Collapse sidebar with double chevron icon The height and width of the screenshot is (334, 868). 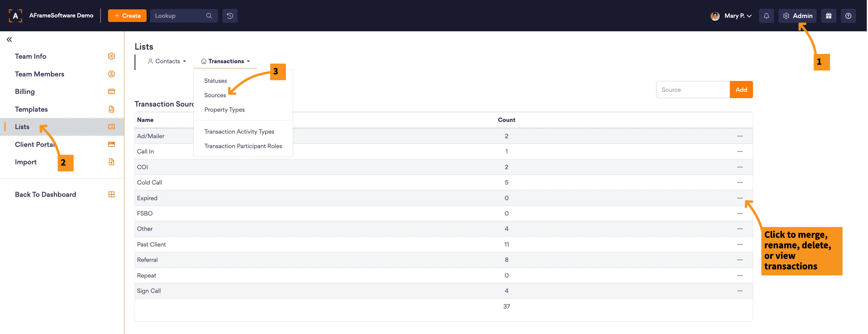point(9,39)
